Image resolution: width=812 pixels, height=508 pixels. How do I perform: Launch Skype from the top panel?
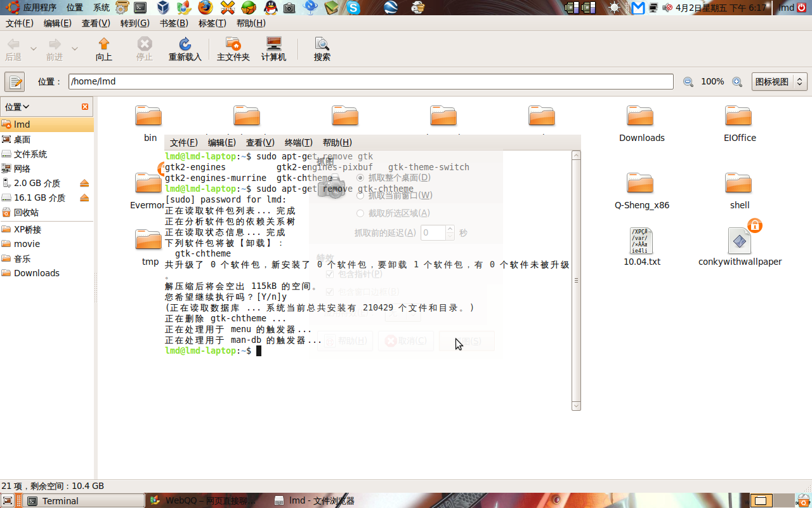point(353,8)
